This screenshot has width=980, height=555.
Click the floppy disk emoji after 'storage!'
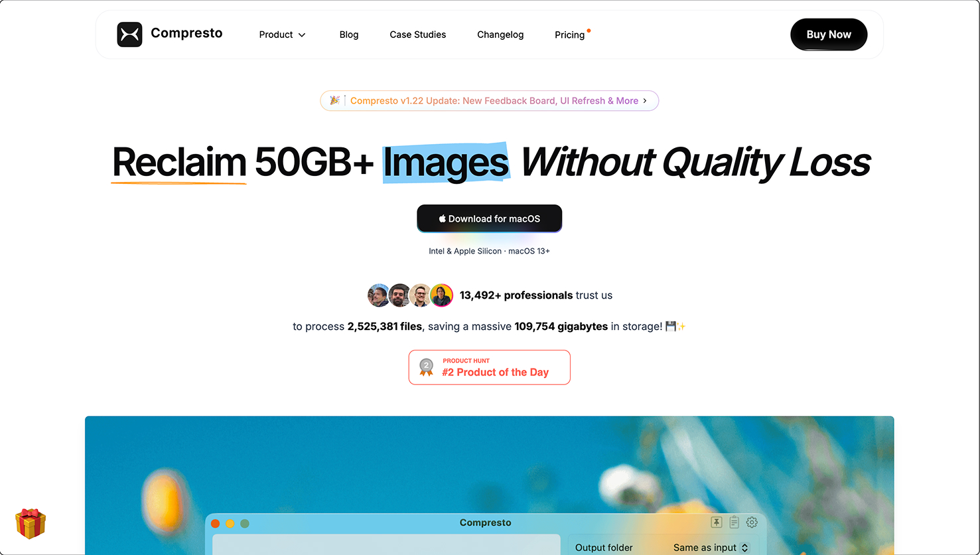[671, 327]
